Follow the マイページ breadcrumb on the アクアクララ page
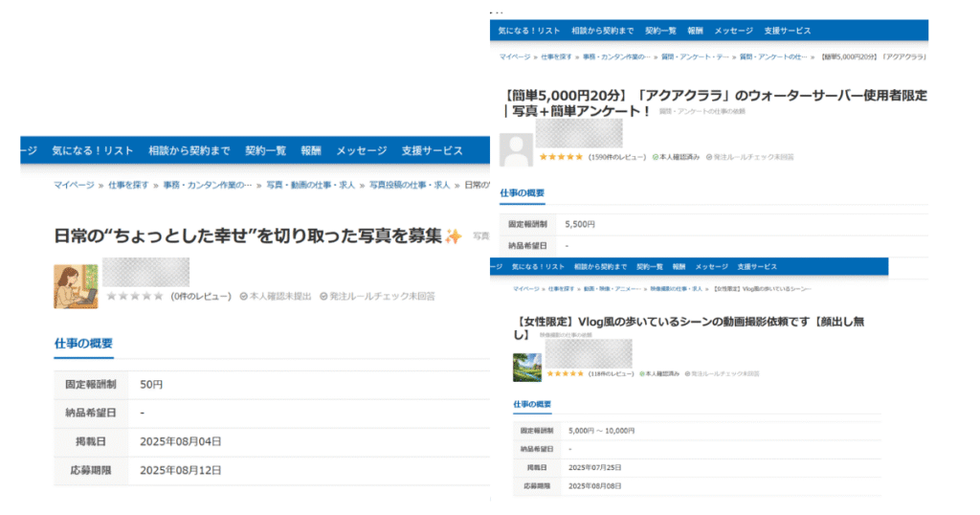 514,56
